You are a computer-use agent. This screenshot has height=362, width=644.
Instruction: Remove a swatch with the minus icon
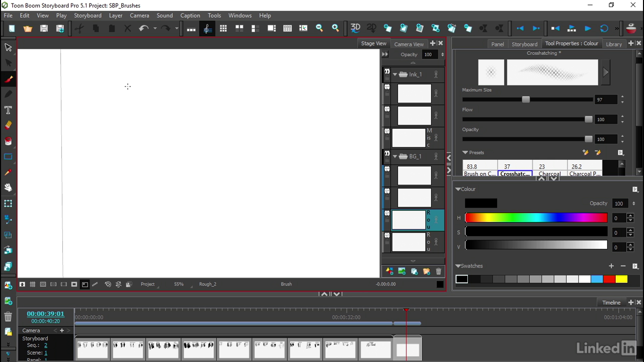click(x=623, y=266)
